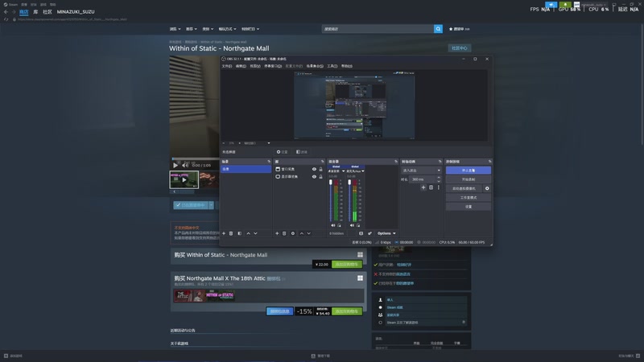Add ¥22.00 Within of Static to cart
This screenshot has width=644, height=362.
[x=347, y=265]
